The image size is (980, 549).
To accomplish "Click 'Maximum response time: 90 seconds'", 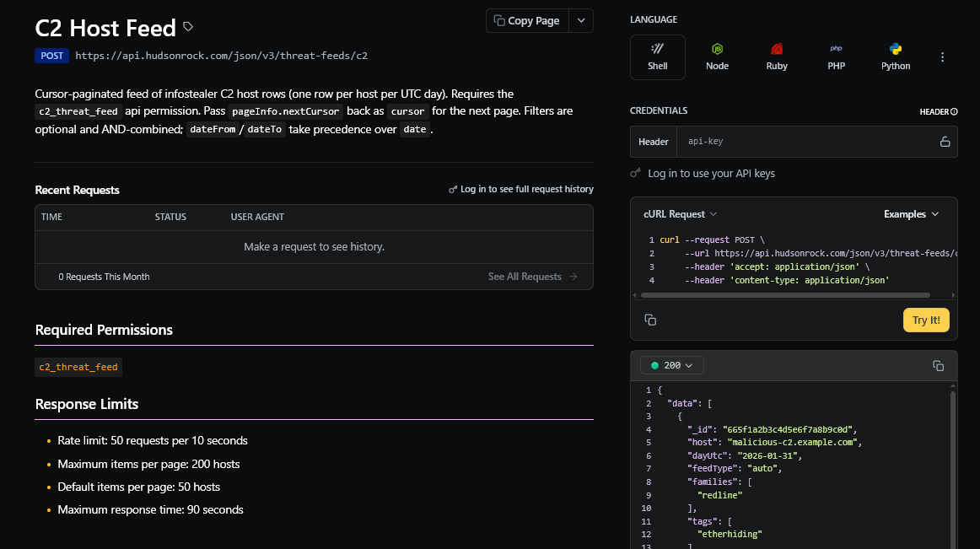I will [151, 509].
